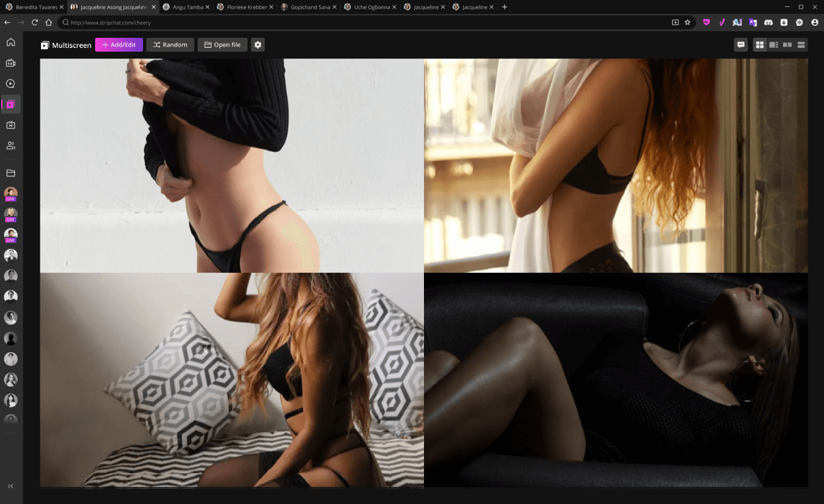Open the browser downloads extension icon
The image size is (824, 504).
(784, 22)
